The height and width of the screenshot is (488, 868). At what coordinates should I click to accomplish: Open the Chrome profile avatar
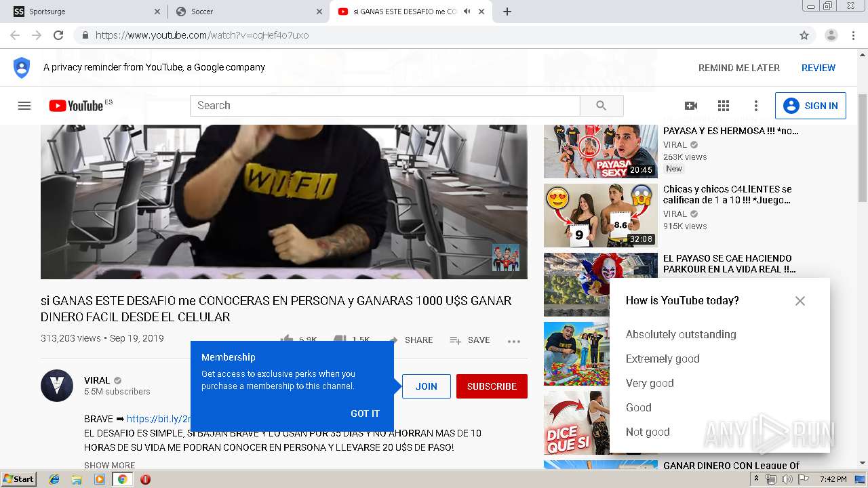click(831, 35)
